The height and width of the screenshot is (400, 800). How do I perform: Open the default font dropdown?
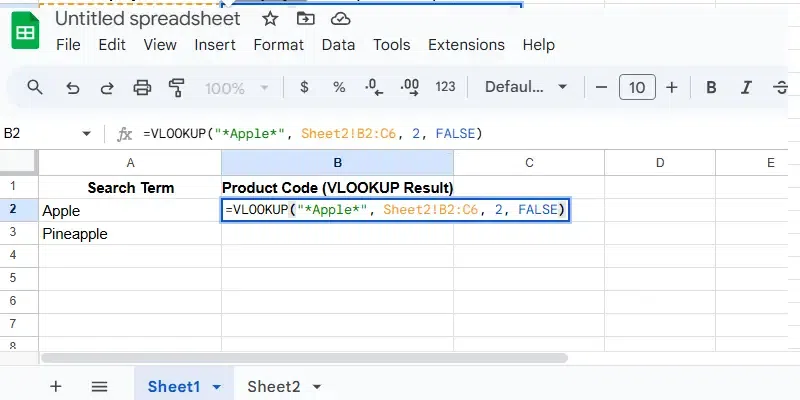click(x=526, y=88)
